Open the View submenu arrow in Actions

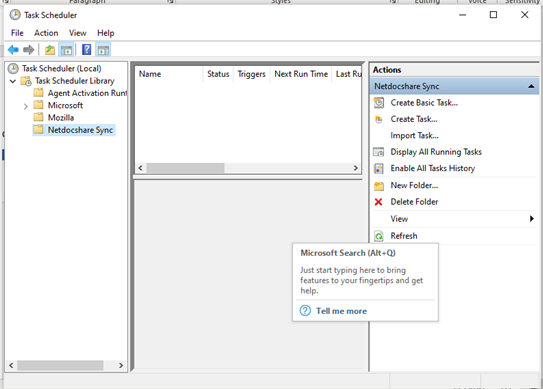(532, 219)
